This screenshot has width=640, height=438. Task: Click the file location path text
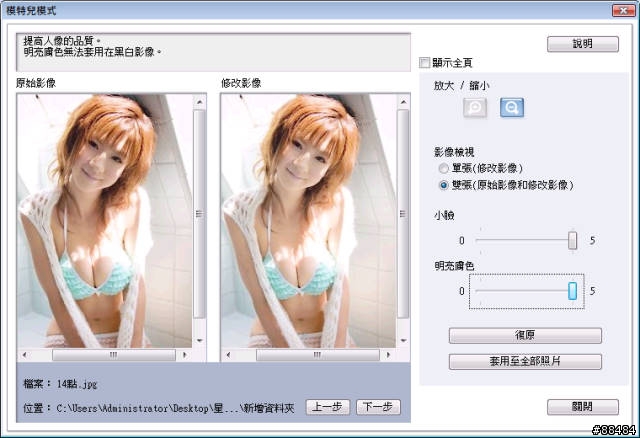(x=175, y=408)
